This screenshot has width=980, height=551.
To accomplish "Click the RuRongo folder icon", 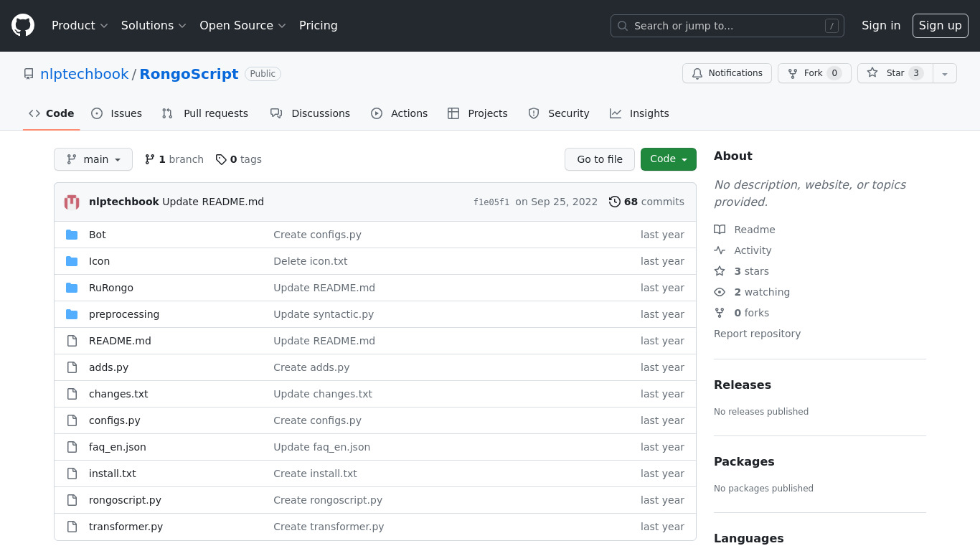I will pyautogui.click(x=72, y=288).
